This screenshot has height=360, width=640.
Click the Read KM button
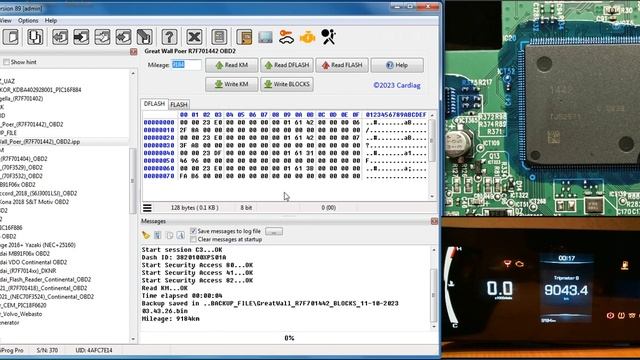tap(232, 65)
